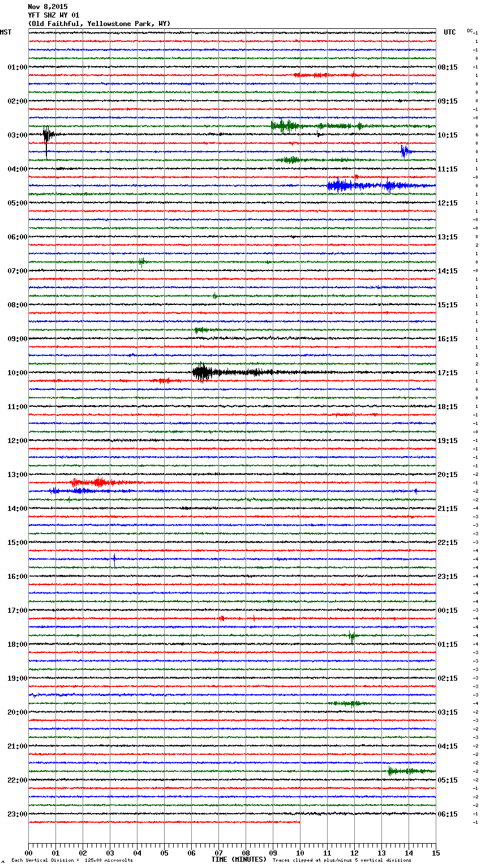Choose the '22:00' MST time label
This screenshot has height=868, width=481.
click(x=18, y=780)
